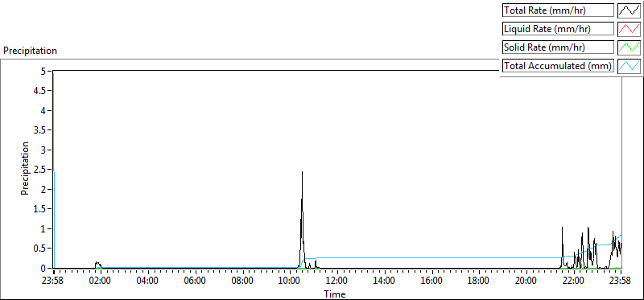Viewport: 644px width, 300px height.
Task: Click the 12:00 time axis label
Action: click(x=337, y=282)
